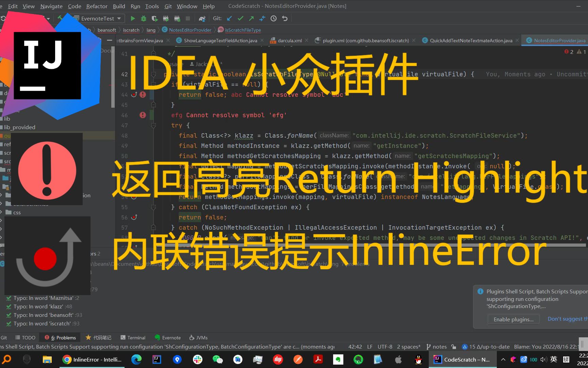Open line separator LF selector
The image size is (588, 368).
pyautogui.click(x=370, y=347)
